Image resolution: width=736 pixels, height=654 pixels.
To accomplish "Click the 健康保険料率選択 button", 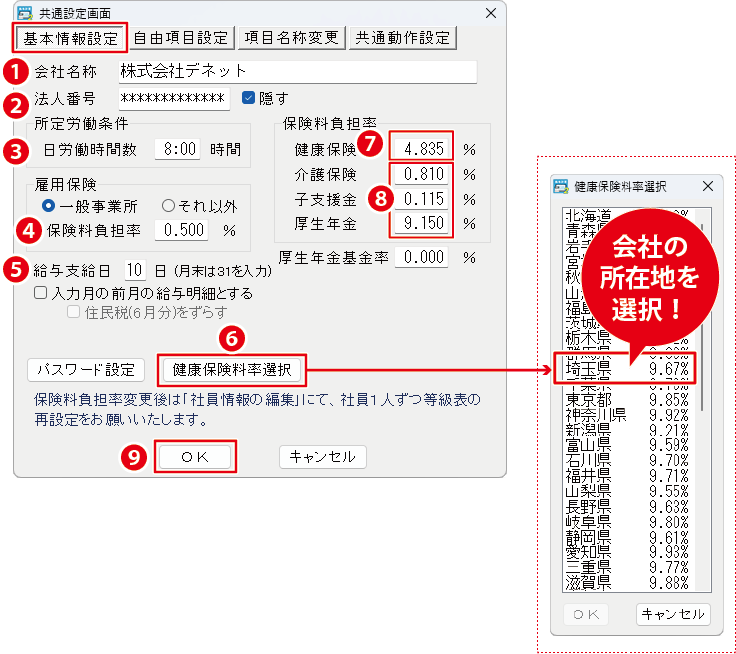I will pos(232,369).
